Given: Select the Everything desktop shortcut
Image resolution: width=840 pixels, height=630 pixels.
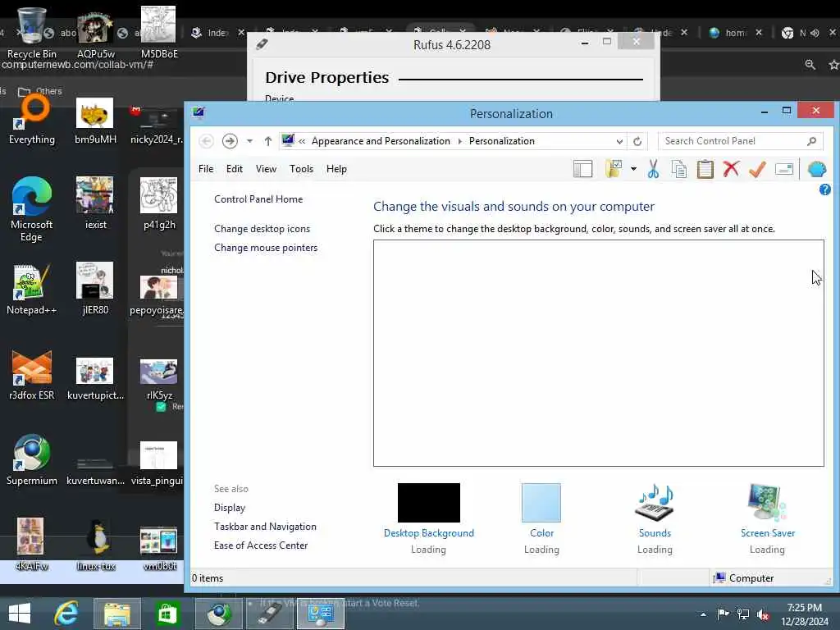Looking at the screenshot, I should coord(32,119).
